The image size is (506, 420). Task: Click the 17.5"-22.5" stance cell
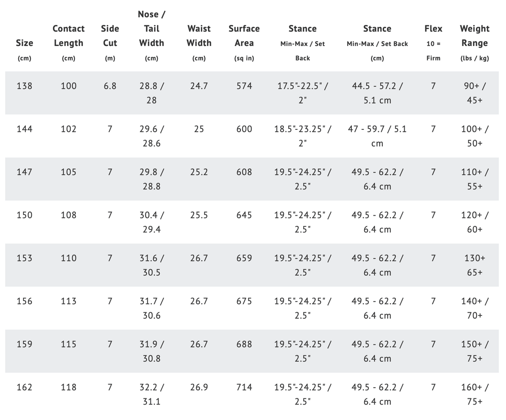coord(303,93)
